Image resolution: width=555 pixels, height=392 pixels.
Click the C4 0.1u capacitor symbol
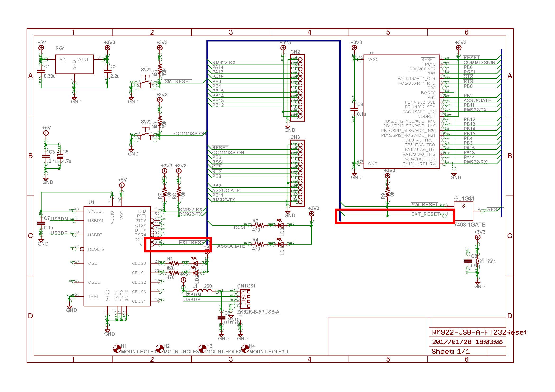pyautogui.click(x=354, y=109)
